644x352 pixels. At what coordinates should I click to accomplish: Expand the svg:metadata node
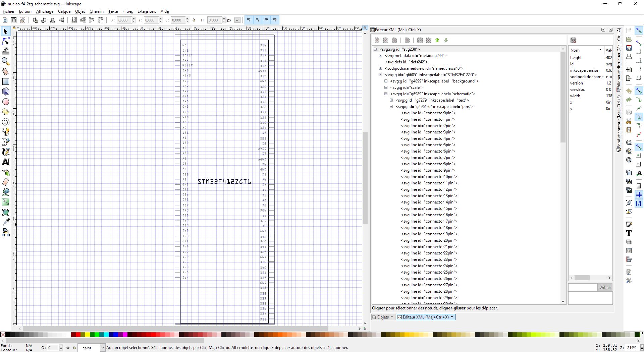[x=380, y=56]
